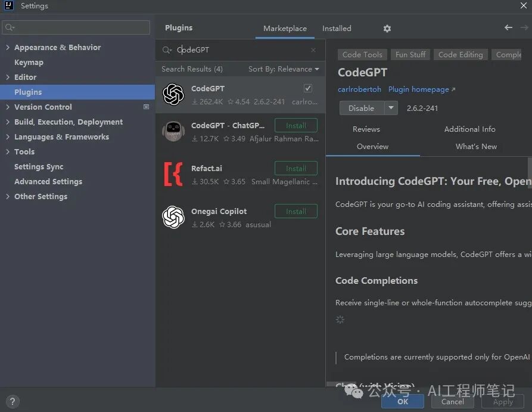The height and width of the screenshot is (412, 532).
Task: Open the Reviews tab
Action: [366, 129]
